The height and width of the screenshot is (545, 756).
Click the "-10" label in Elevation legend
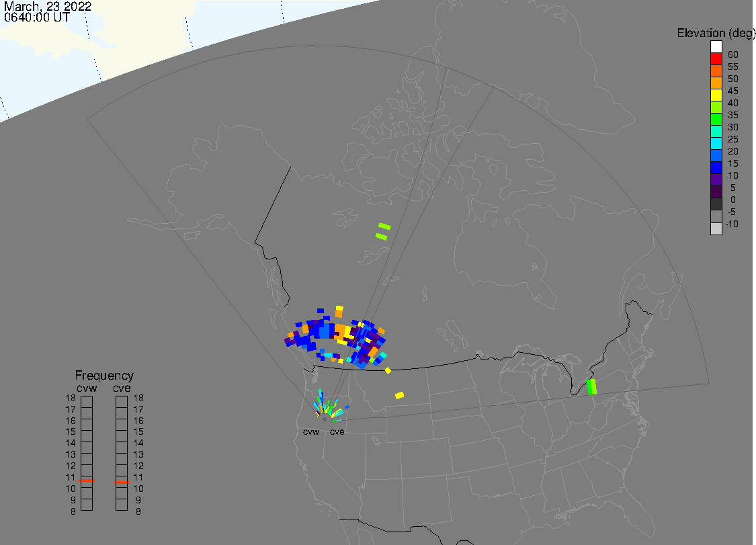click(732, 224)
